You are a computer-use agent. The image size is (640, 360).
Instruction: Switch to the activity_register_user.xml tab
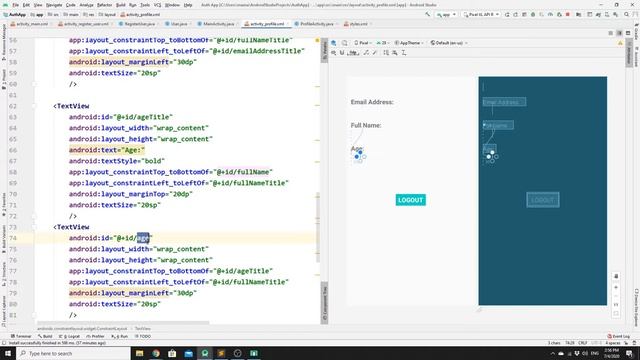[84, 24]
